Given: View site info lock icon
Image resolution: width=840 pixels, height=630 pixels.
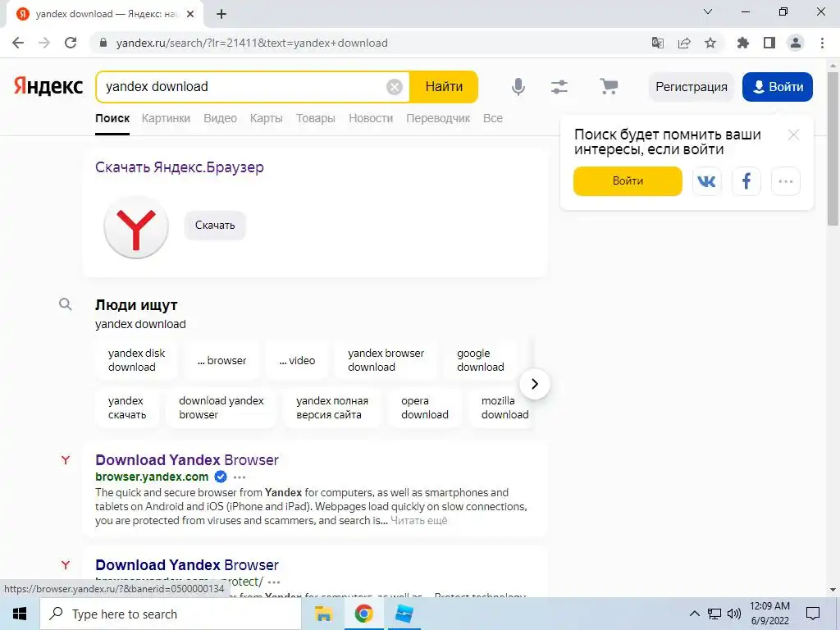Looking at the screenshot, I should (103, 43).
